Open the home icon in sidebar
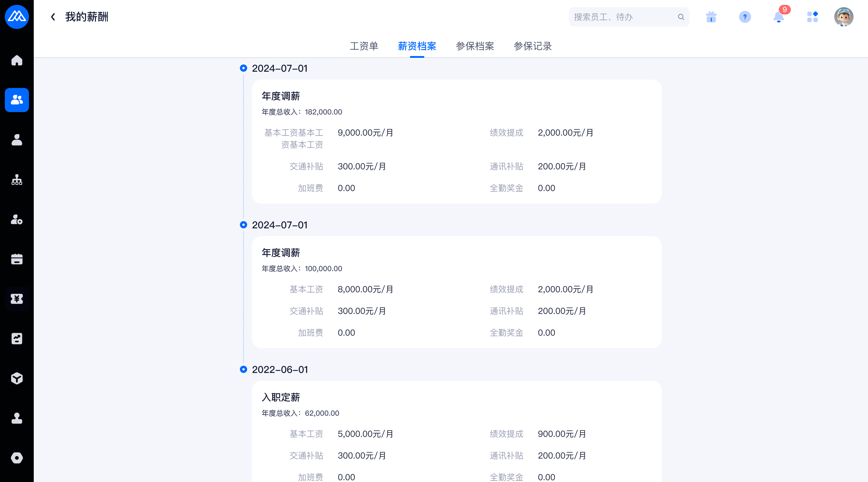Image resolution: width=868 pixels, height=482 pixels. 17,60
